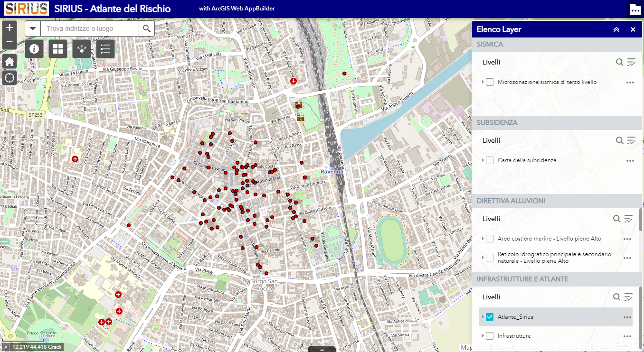Open layer options in SUBSIDENZA section
This screenshot has width=644, height=352.
coord(631,140)
